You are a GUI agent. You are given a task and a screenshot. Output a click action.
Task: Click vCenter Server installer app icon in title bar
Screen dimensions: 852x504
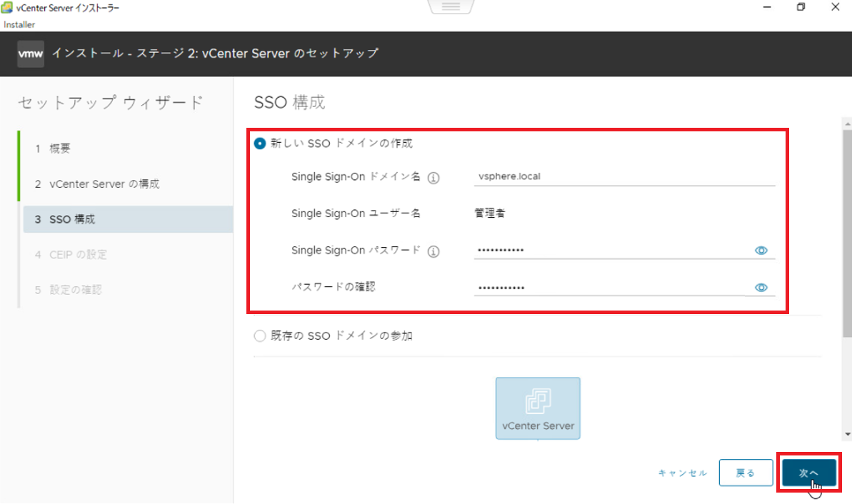click(9, 8)
